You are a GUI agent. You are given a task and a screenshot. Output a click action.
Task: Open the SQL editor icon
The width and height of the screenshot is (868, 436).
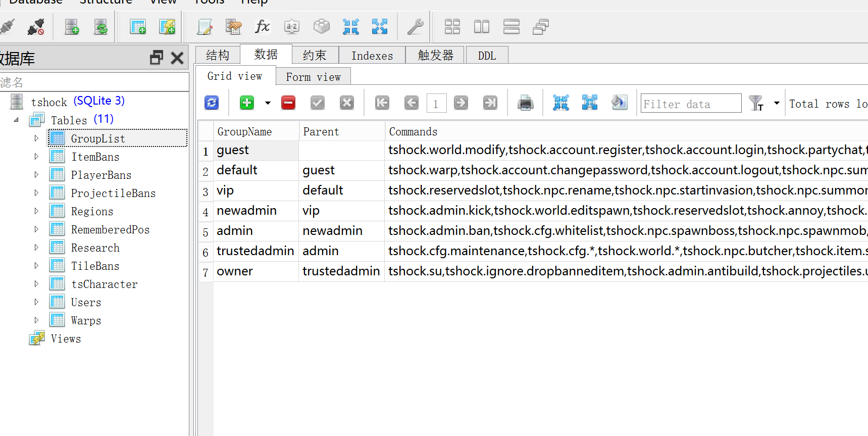[205, 27]
